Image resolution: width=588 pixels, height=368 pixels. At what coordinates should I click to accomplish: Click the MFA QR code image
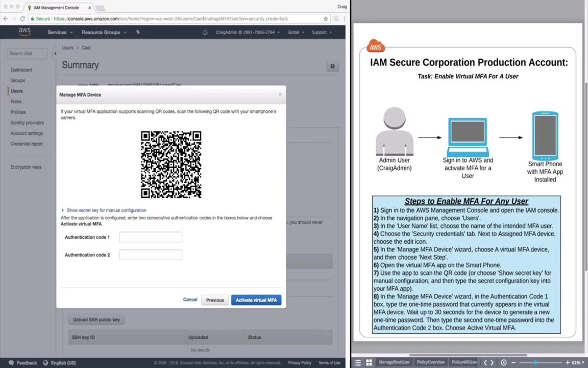point(171,164)
